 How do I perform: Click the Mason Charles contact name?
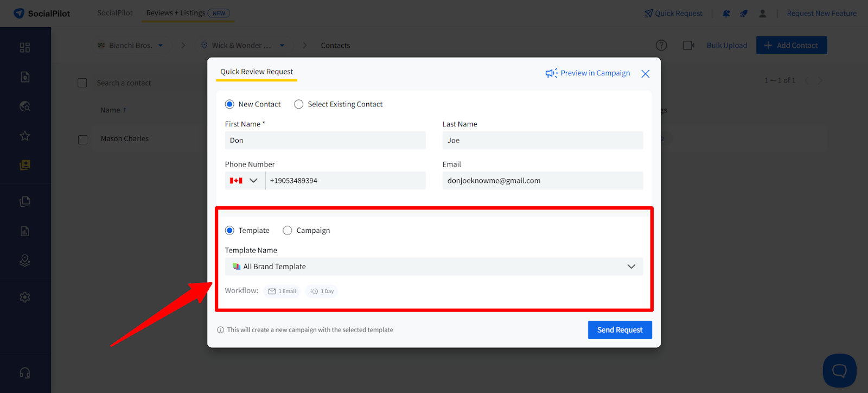(125, 139)
